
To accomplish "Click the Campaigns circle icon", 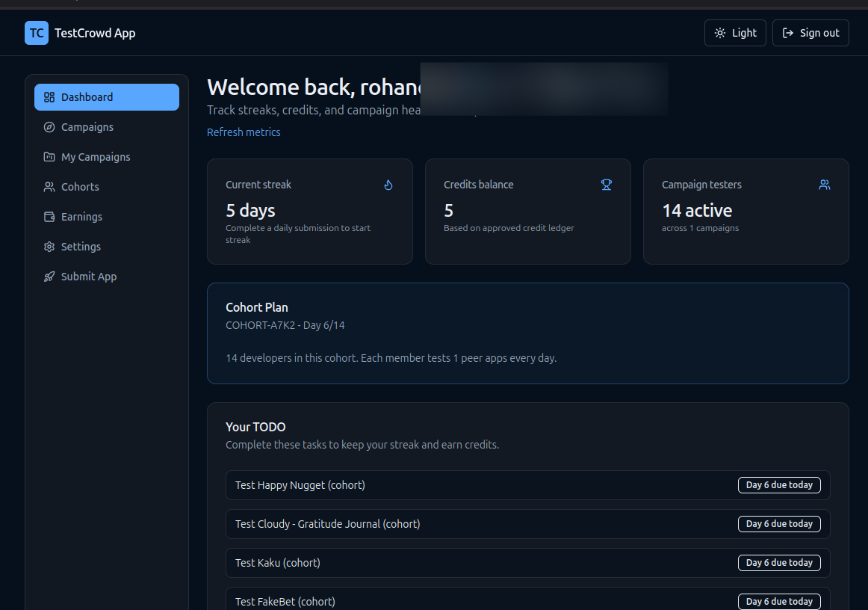I will (49, 126).
